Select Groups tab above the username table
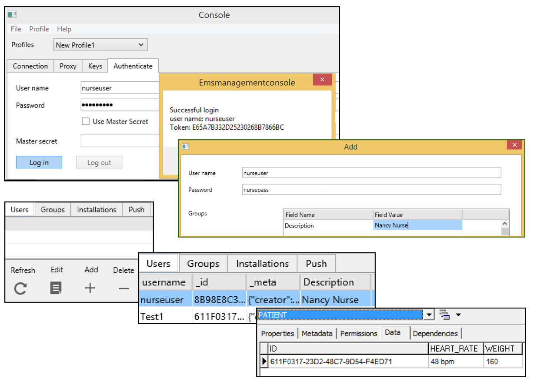Viewport: 544px width, 392px height. click(x=203, y=264)
